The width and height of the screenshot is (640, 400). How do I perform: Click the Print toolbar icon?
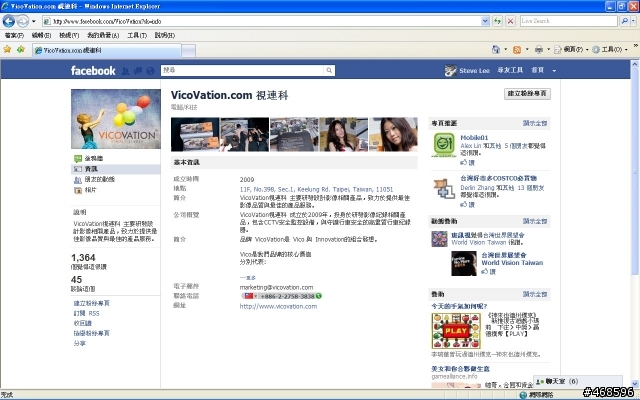539,49
